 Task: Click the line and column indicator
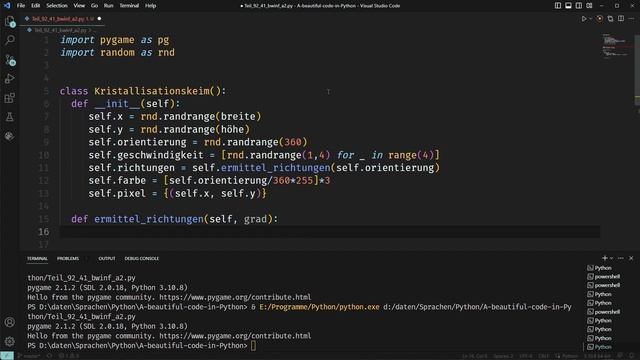click(x=475, y=356)
